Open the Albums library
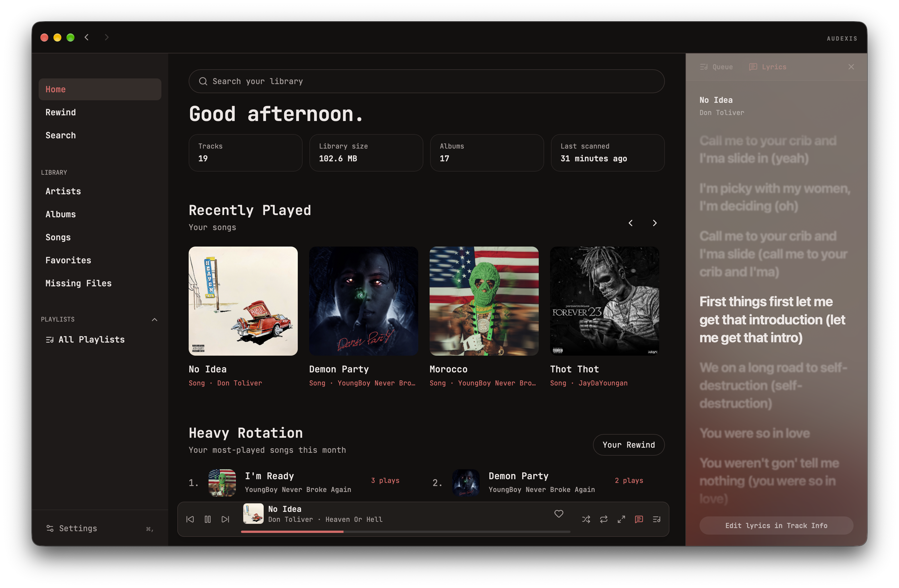The width and height of the screenshot is (899, 588). 100,214
